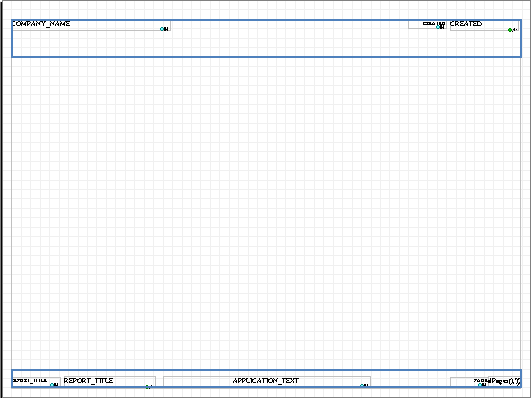The width and height of the screenshot is (531, 398).
Task: Click the cyan marker on COMPANY_NAME field
Action: [x=162, y=29]
